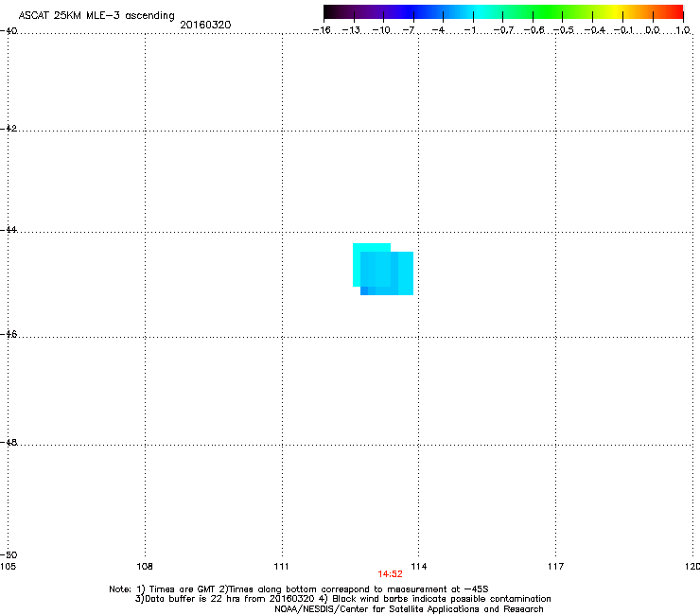700x615 pixels.
Task: Click the NOAA/NESDIS credit line
Action: click(x=409, y=609)
